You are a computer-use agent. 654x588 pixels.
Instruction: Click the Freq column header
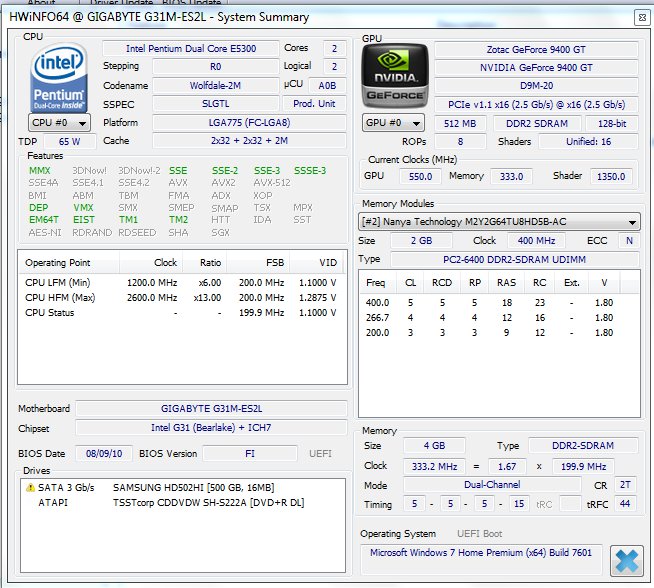tap(378, 282)
